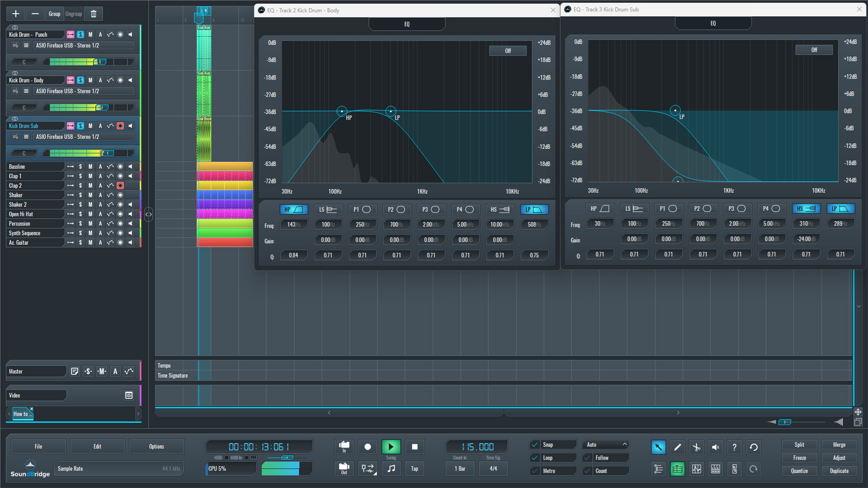Open Kick Drum - Punch input ASIO Fireface dropdown
Viewport: 868px width, 488px height.
(84, 46)
